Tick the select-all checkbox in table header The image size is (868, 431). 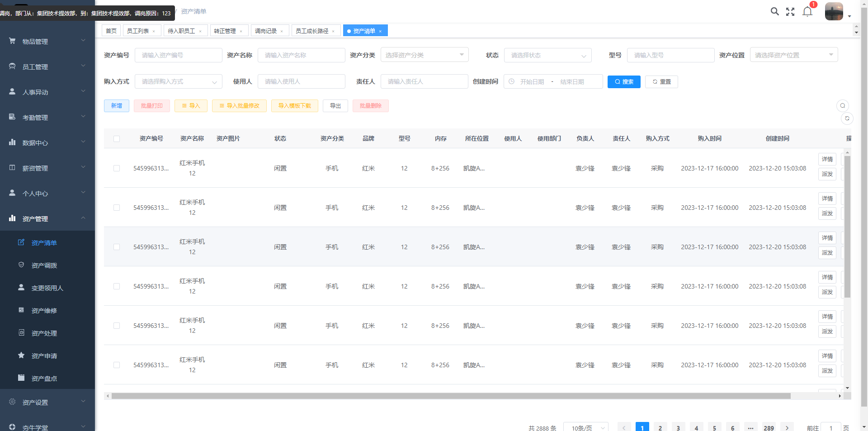click(x=117, y=139)
